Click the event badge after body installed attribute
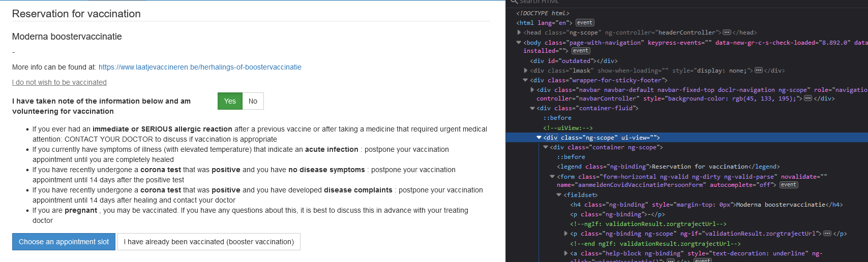 [581, 51]
